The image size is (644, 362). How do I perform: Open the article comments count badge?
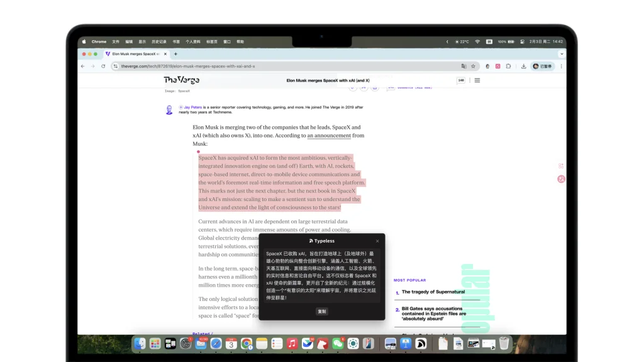[x=461, y=80]
